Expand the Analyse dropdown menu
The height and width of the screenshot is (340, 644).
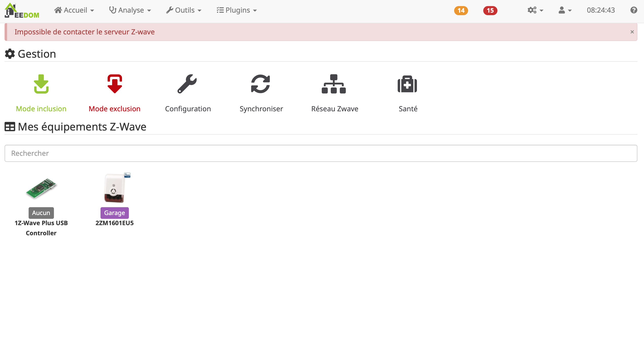point(130,10)
